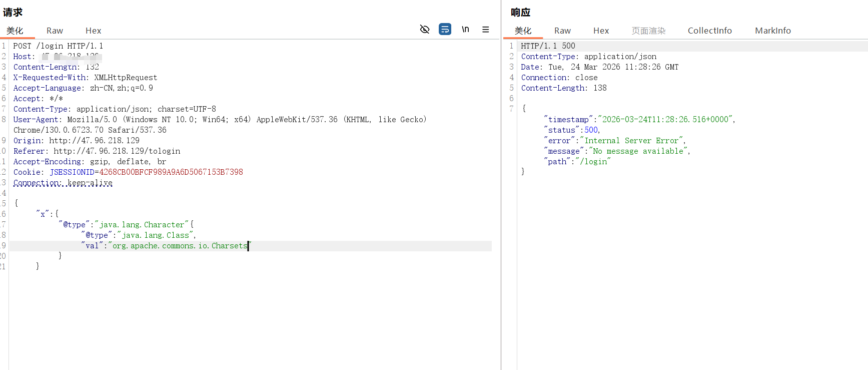
Task: Click the HTTP/1.1 500 response status line
Action: click(x=548, y=46)
